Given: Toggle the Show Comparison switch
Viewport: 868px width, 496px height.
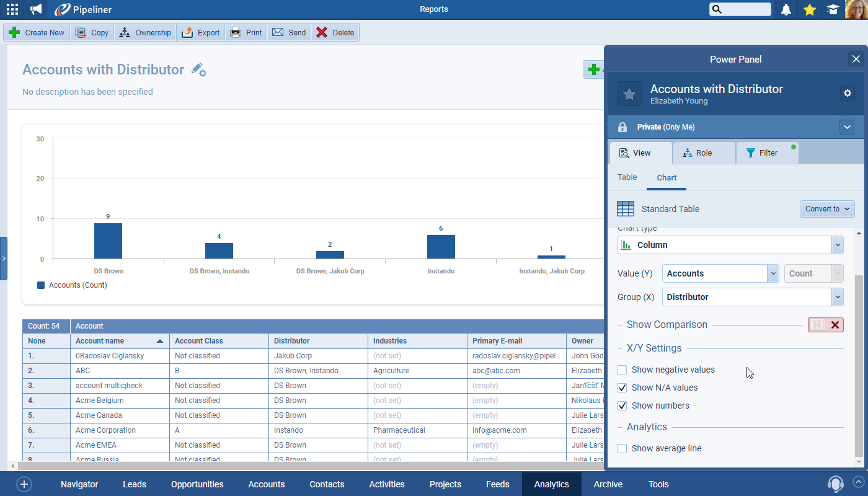Looking at the screenshot, I should [825, 325].
